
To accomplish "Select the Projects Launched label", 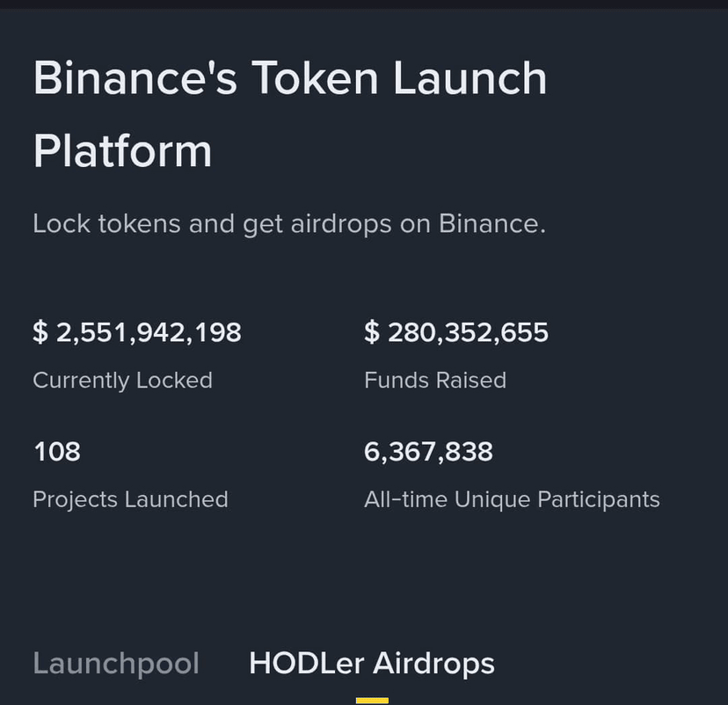I will tap(130, 500).
